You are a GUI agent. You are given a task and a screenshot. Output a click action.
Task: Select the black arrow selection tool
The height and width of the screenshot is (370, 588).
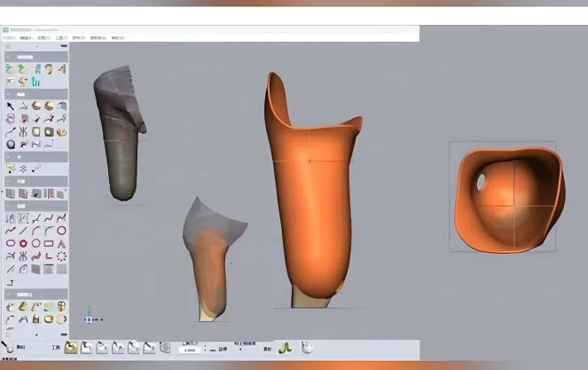pos(11,106)
